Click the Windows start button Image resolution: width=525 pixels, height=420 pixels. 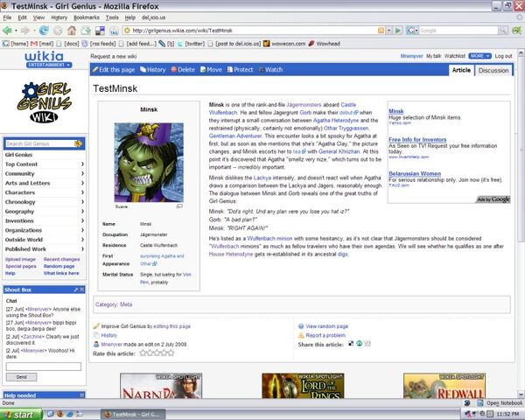click(21, 415)
